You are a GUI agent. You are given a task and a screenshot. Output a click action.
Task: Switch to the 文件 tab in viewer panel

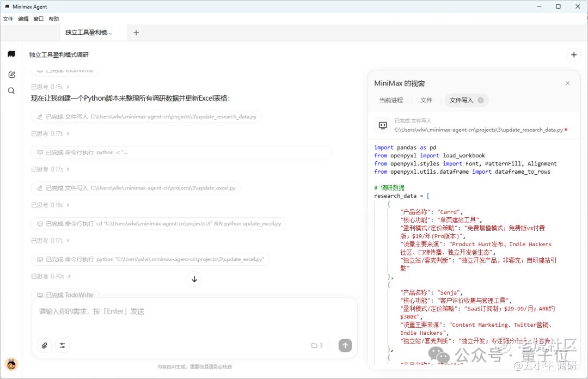coord(426,100)
